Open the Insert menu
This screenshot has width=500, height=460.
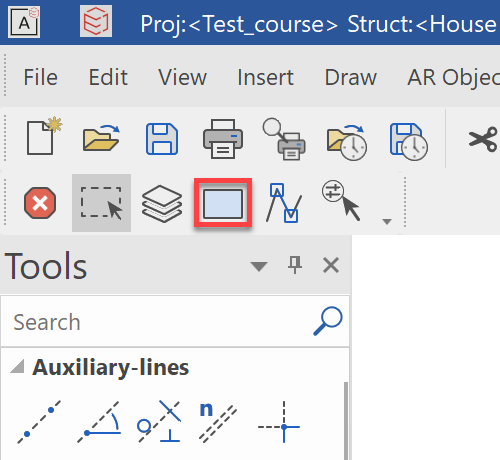(x=265, y=77)
